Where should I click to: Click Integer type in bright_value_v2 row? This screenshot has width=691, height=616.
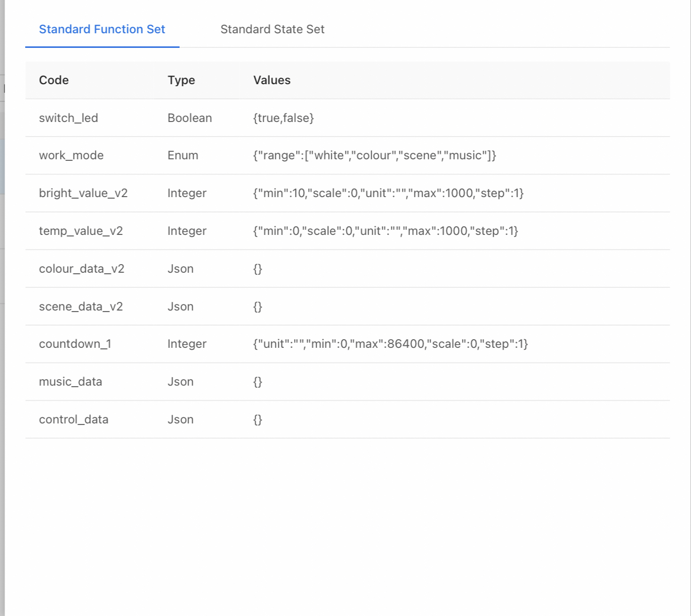pyautogui.click(x=187, y=193)
